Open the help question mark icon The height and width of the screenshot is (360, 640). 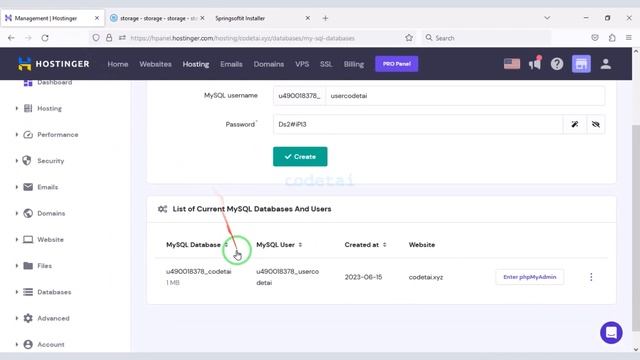click(557, 64)
